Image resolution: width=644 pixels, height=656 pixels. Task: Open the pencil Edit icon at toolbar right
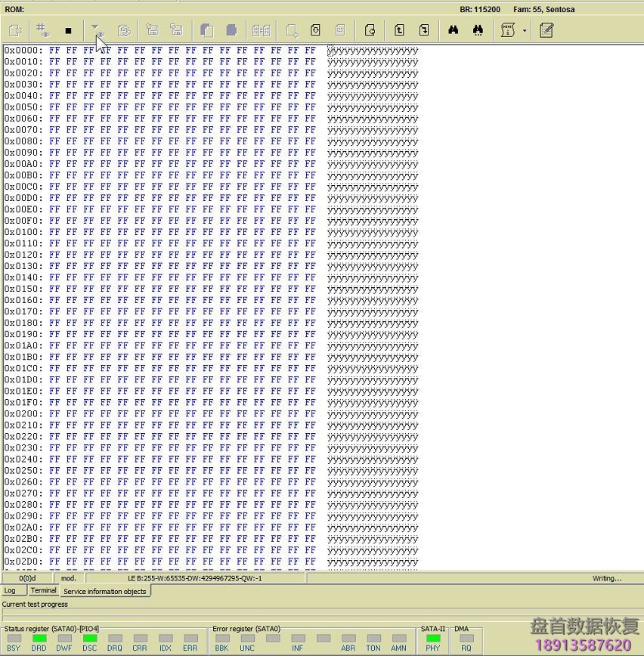546,30
